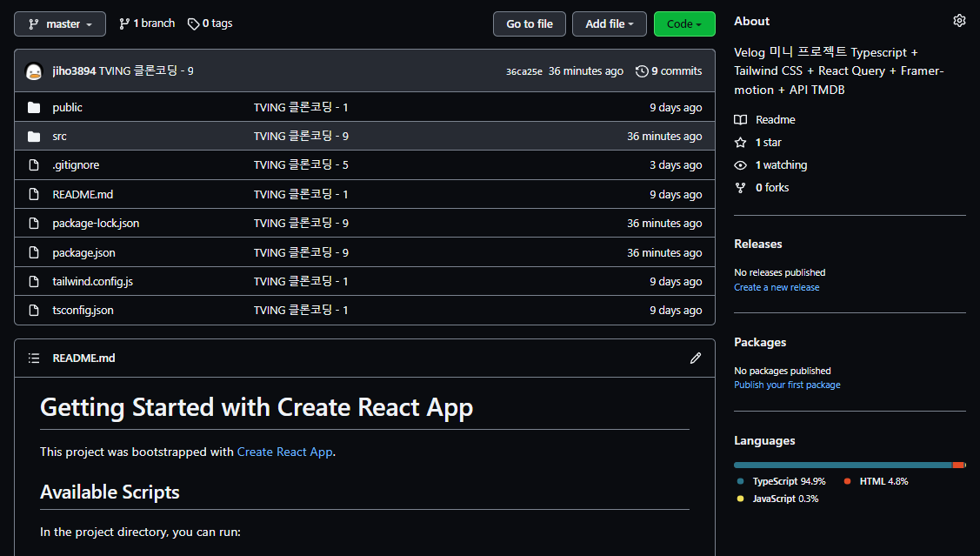Click the fork icon beside 0 forks
Image resolution: width=980 pixels, height=556 pixels.
pos(741,188)
